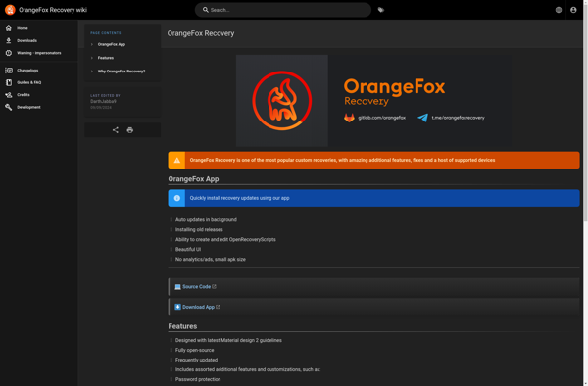The height and width of the screenshot is (386, 588).
Task: Click the OrangeFox App section heading
Action: pos(193,179)
